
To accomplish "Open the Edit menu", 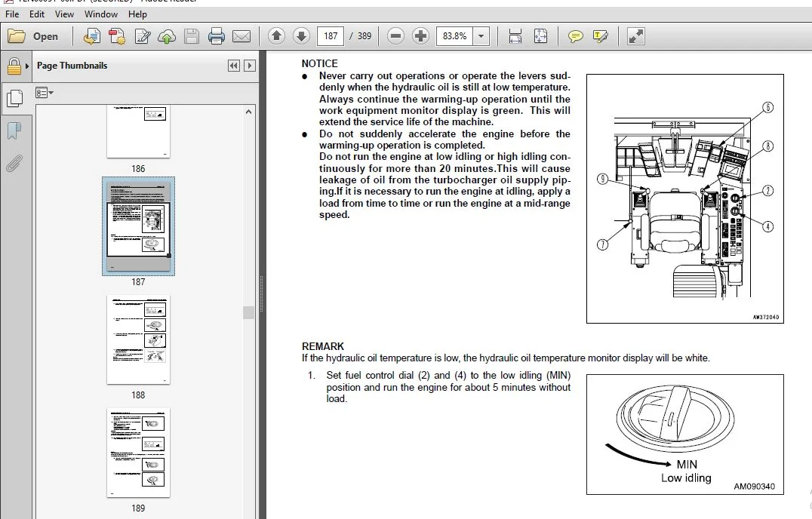I will click(37, 14).
